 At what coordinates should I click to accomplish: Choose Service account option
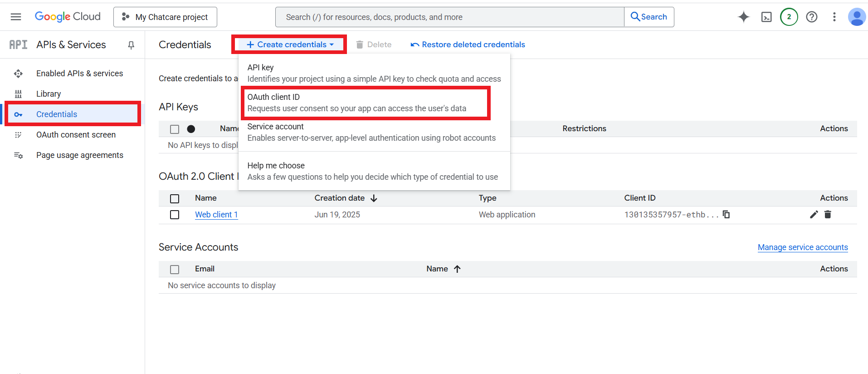[x=374, y=132]
